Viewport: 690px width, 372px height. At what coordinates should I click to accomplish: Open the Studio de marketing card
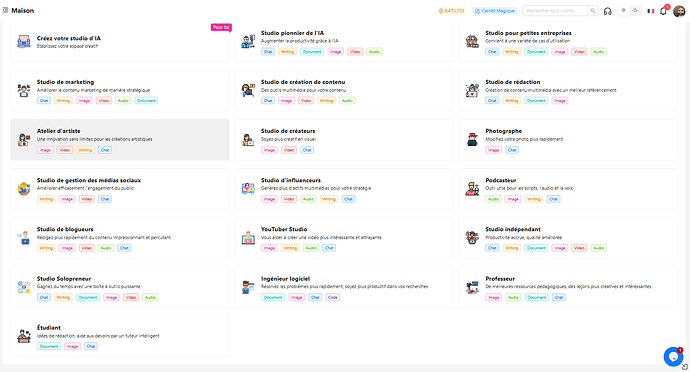click(120, 90)
